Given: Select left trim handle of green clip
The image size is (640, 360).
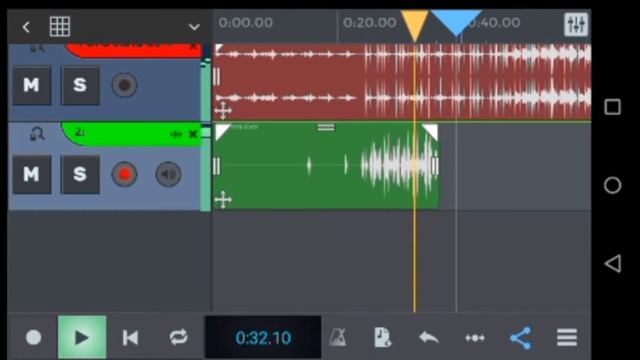Looking at the screenshot, I should 217,166.
